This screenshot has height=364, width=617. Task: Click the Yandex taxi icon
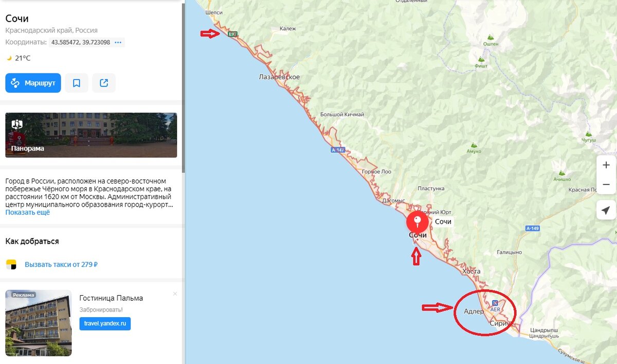(x=11, y=265)
